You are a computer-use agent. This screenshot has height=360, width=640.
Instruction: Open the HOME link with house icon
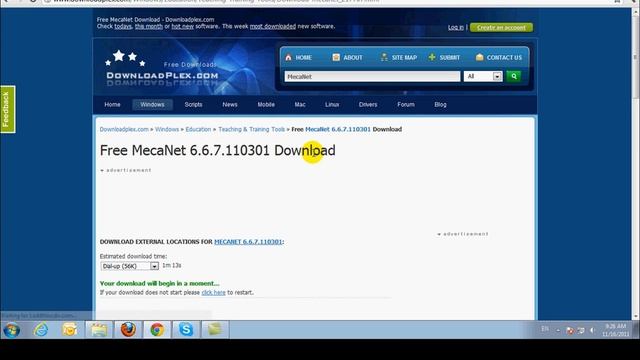(298, 58)
